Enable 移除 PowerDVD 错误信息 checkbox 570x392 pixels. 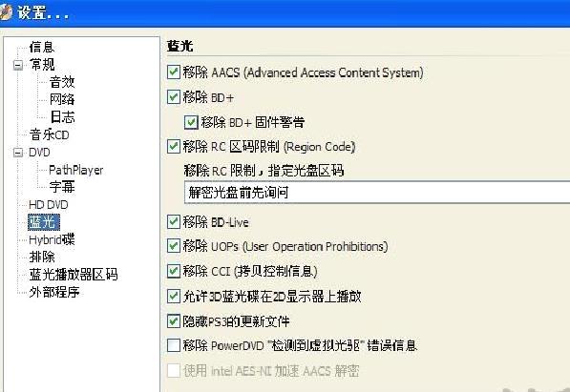pos(174,345)
